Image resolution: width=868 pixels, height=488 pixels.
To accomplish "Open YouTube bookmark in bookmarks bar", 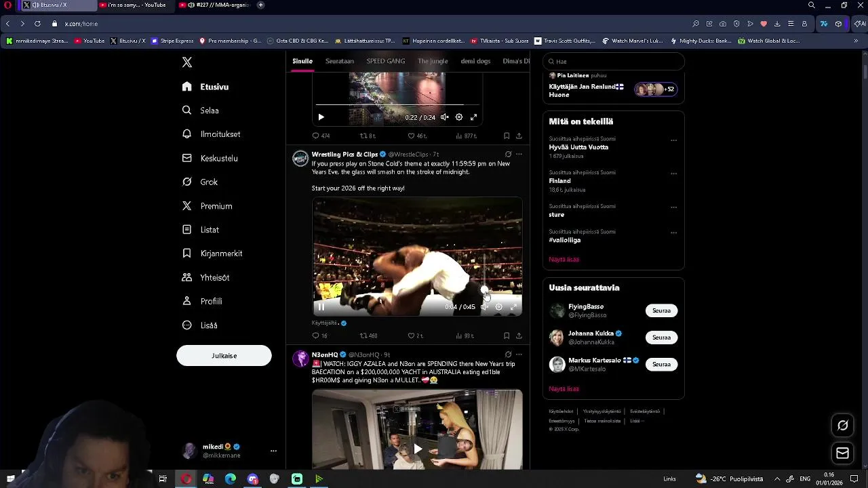I will [90, 41].
